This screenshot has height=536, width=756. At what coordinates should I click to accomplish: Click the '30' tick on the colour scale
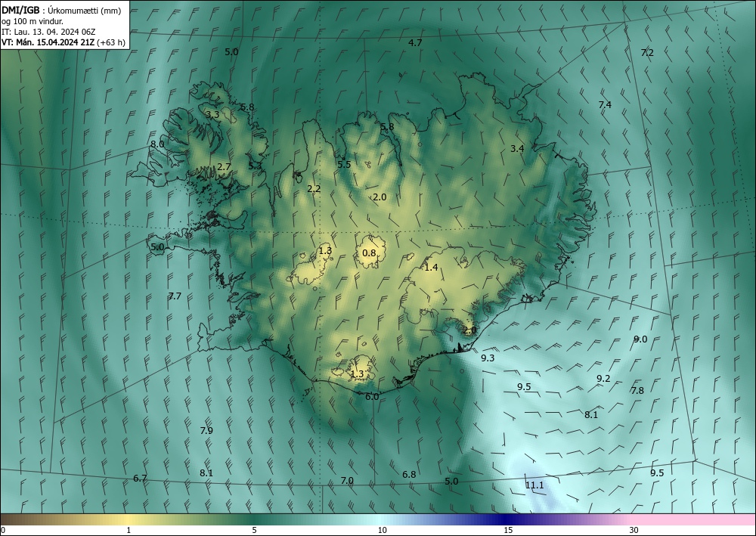634,530
